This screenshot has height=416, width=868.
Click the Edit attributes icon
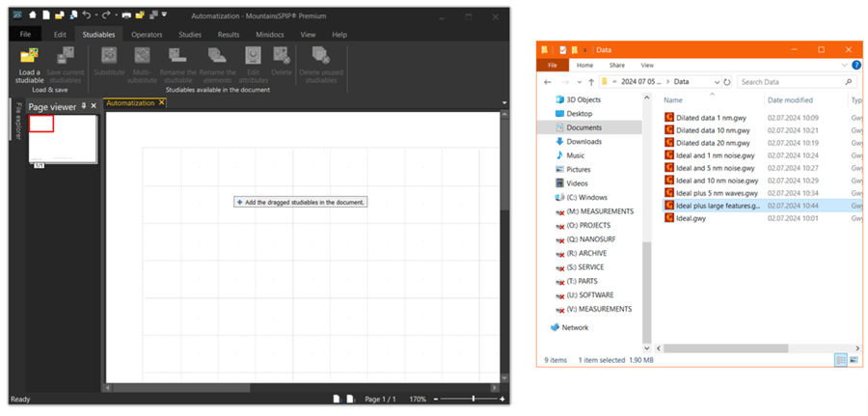point(253,56)
